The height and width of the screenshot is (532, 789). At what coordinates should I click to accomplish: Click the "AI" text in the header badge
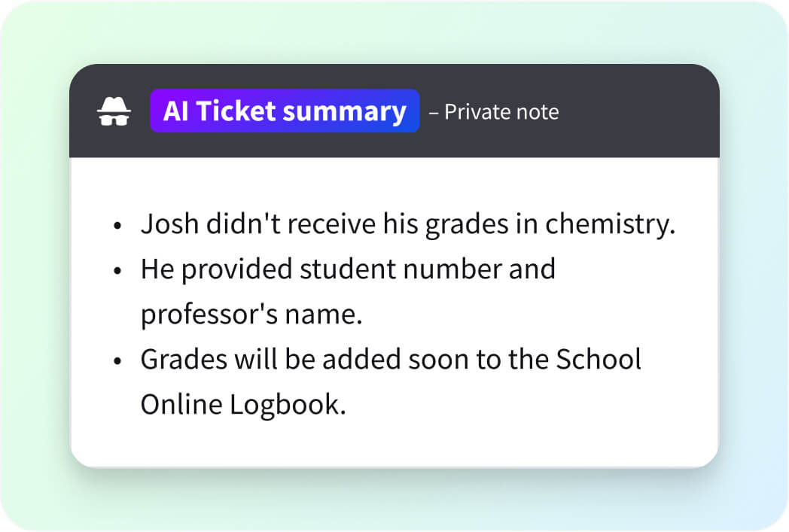[x=175, y=111]
